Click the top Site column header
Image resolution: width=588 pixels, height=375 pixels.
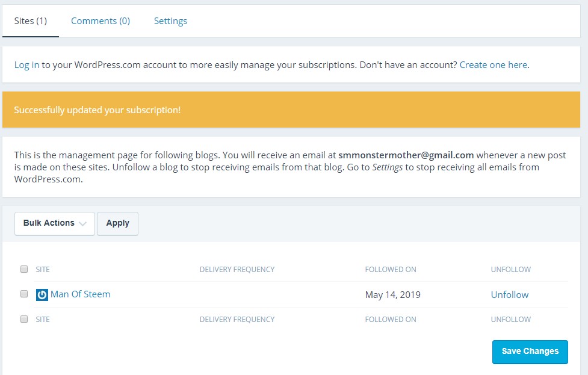[43, 270]
